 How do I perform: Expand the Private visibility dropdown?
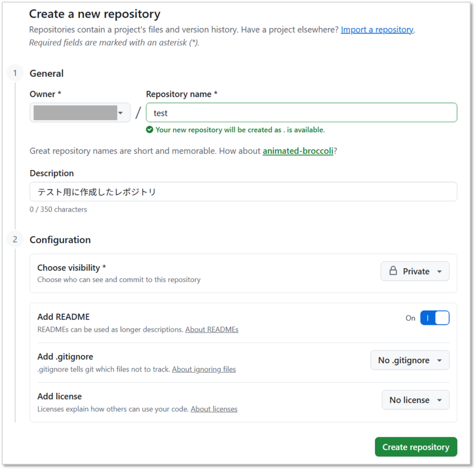click(x=415, y=271)
